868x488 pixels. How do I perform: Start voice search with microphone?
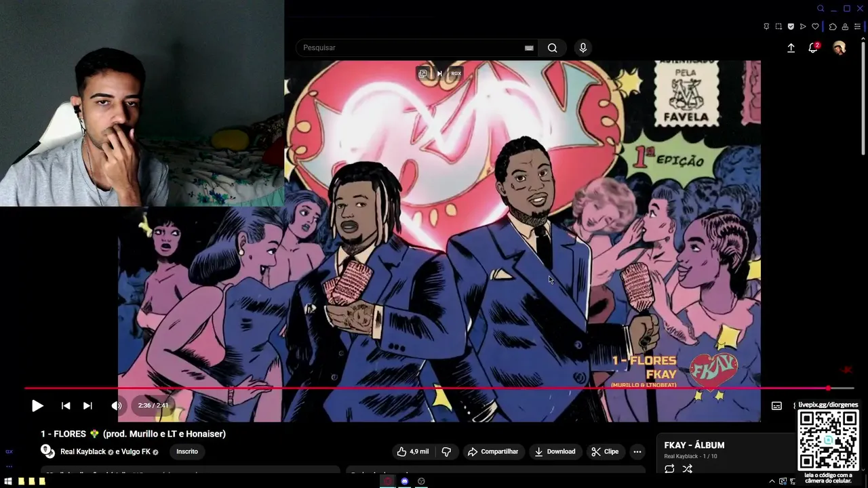coord(583,47)
